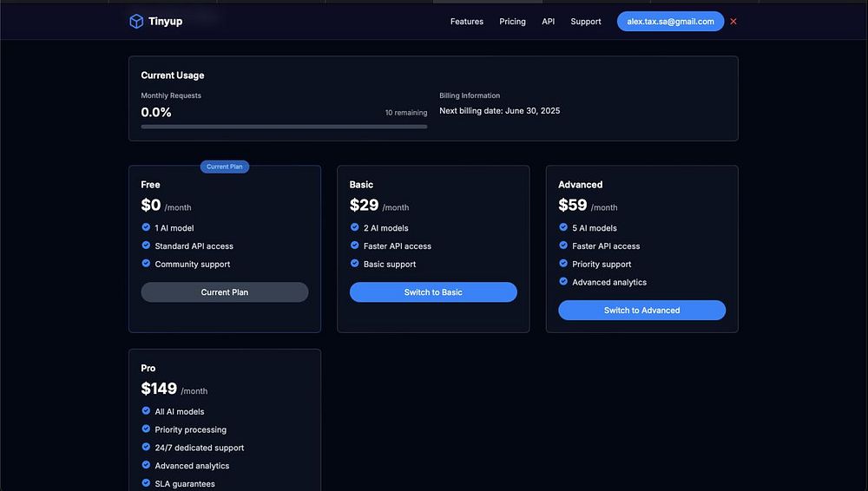Click the Tinyup cube logo icon

pos(136,21)
